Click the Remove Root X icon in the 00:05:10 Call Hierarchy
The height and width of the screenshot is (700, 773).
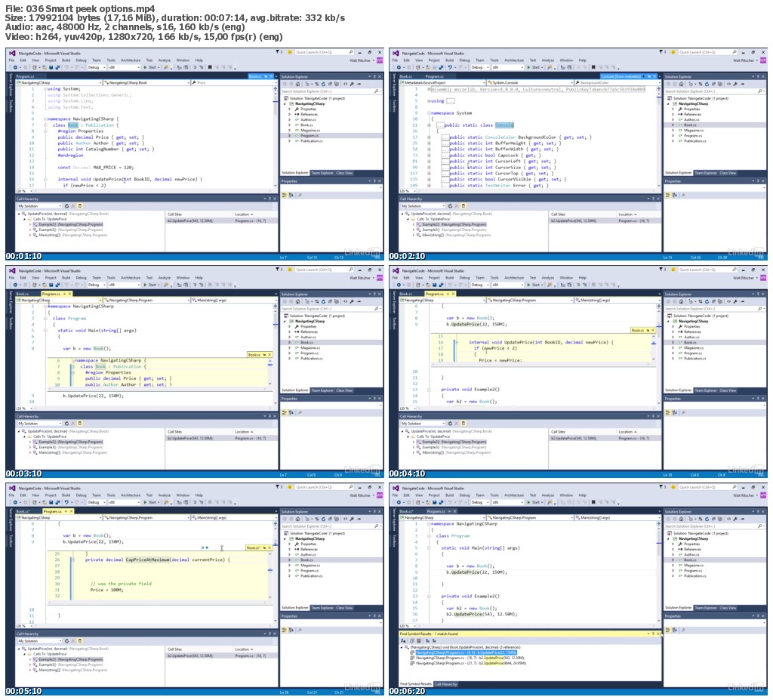pyautogui.click(x=73, y=641)
